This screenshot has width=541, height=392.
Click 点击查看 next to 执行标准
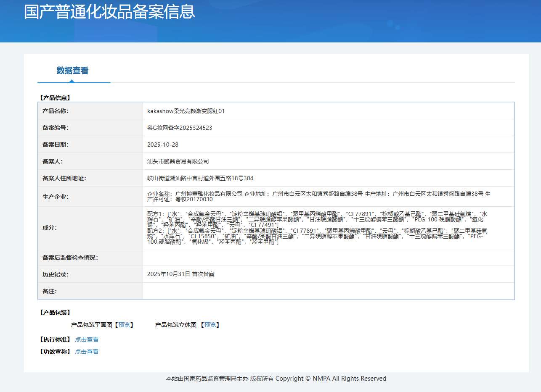tap(87, 339)
